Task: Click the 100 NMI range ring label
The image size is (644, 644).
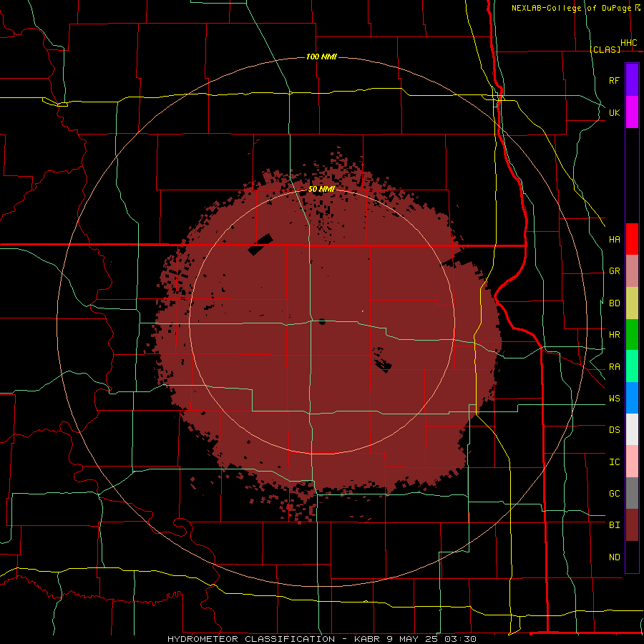Action: (321, 57)
